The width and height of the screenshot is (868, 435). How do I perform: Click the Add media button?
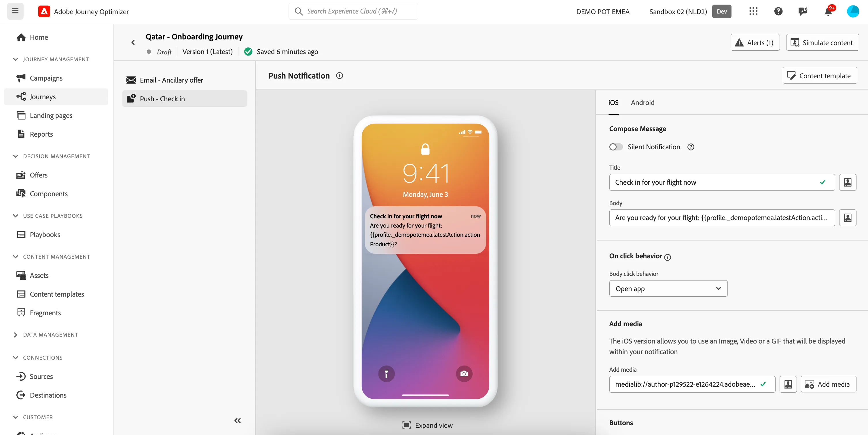(828, 384)
